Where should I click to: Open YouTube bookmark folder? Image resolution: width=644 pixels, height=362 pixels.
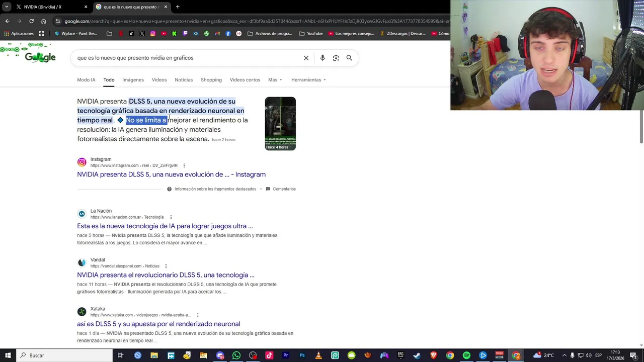click(311, 34)
